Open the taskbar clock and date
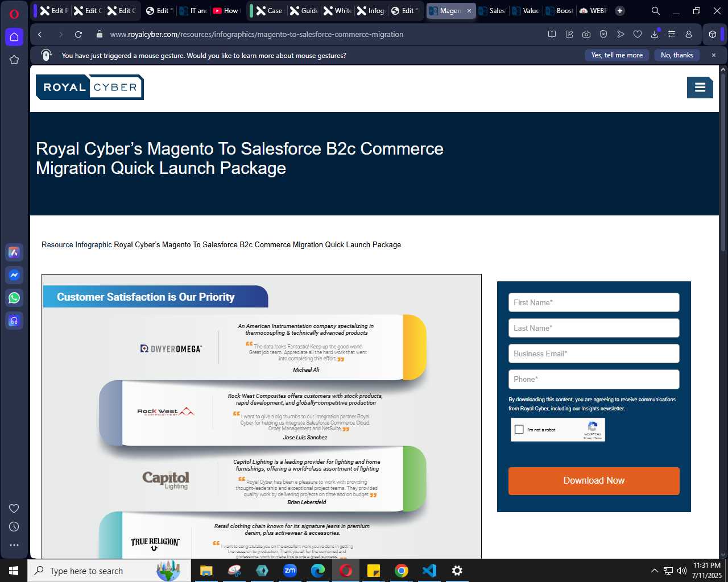728x582 pixels. 706,571
